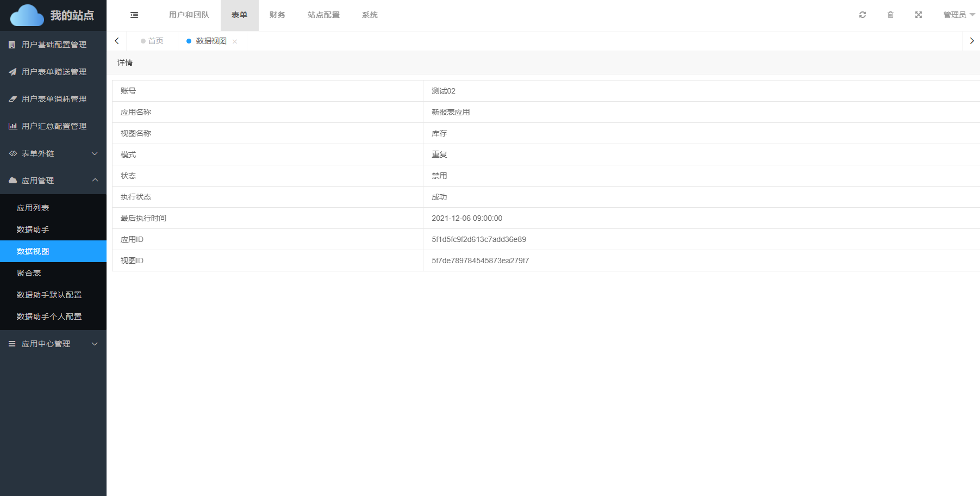Expand the 应用中心管理 sidebar section
Image resolution: width=980 pixels, height=496 pixels.
(53, 344)
